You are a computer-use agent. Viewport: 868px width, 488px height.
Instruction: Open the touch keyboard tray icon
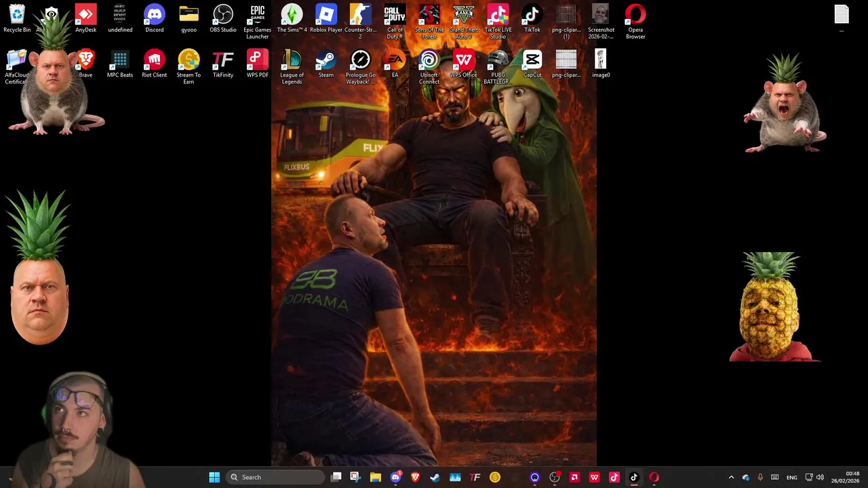coord(774,477)
